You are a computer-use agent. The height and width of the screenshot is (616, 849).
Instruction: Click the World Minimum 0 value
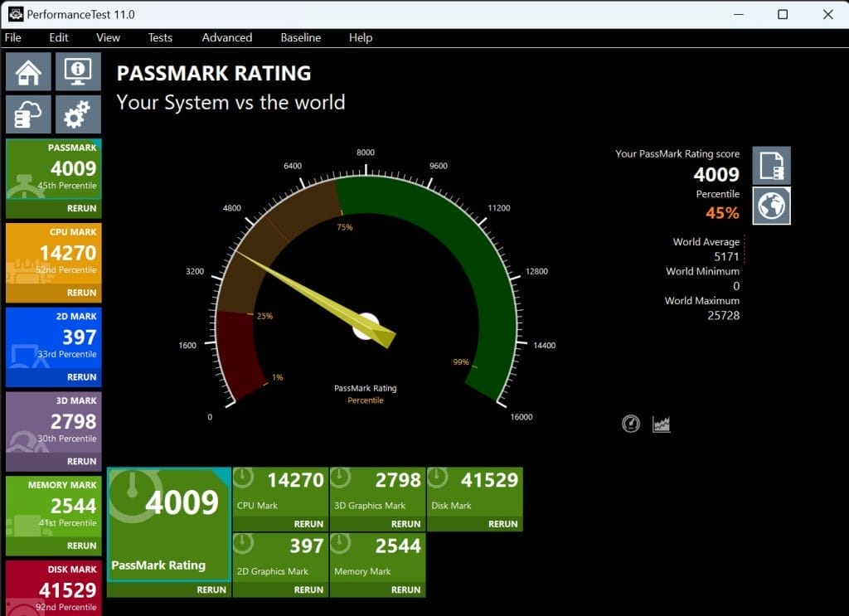tap(736, 286)
